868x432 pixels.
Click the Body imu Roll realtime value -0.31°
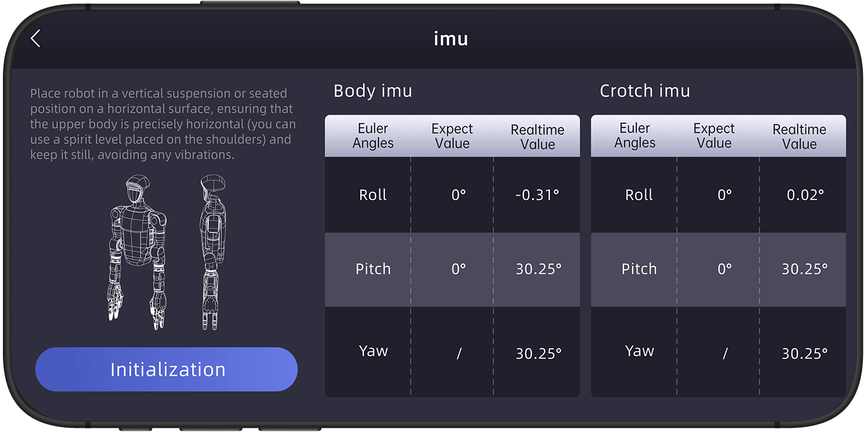click(537, 195)
